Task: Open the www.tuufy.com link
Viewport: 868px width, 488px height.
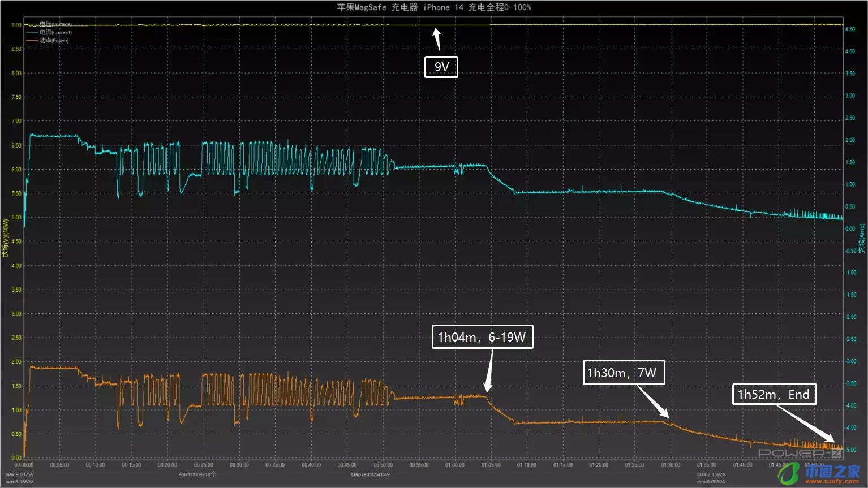Action: click(837, 482)
